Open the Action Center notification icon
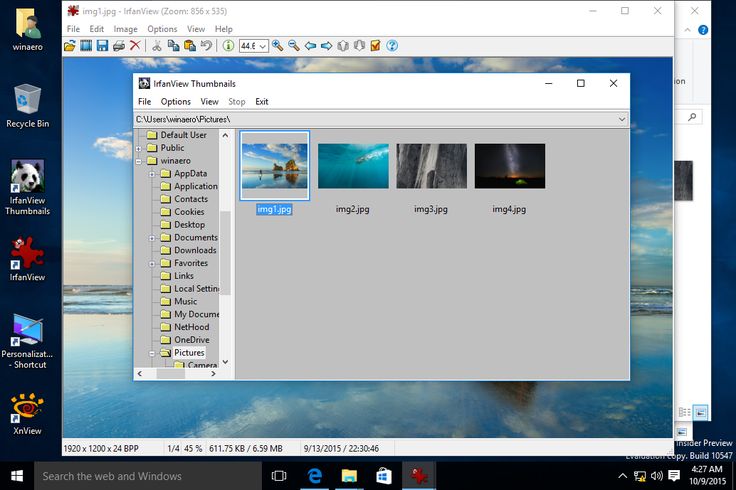736x490 pixels. [x=674, y=476]
